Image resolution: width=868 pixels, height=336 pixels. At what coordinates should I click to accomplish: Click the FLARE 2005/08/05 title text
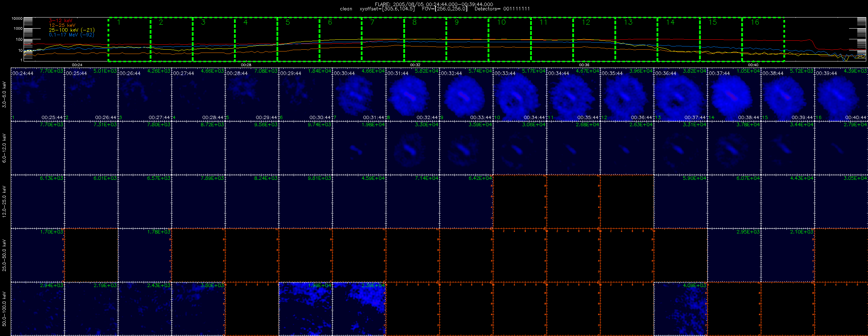click(434, 4)
